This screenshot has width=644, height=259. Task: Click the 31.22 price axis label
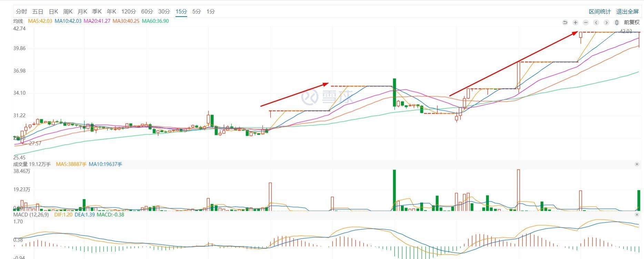[x=20, y=115]
